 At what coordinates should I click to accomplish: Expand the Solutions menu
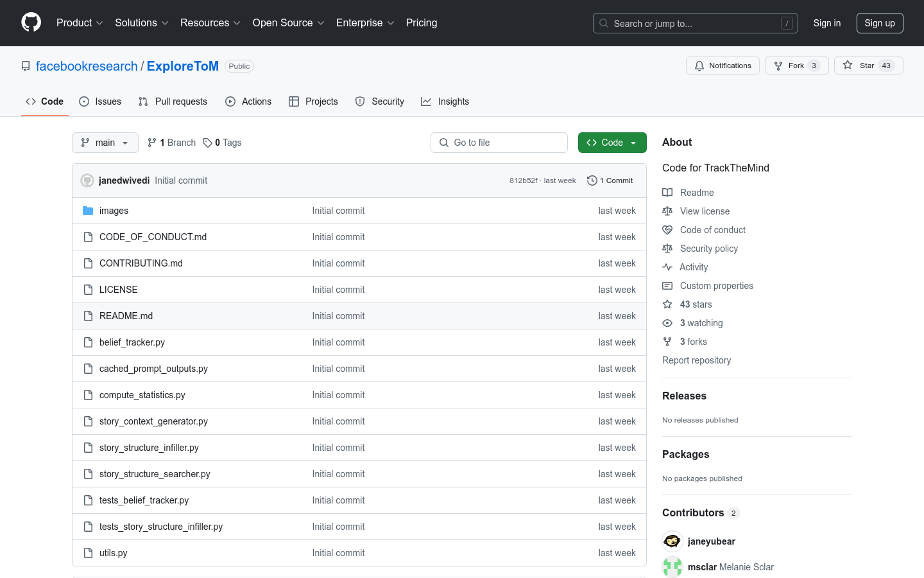[x=142, y=22]
